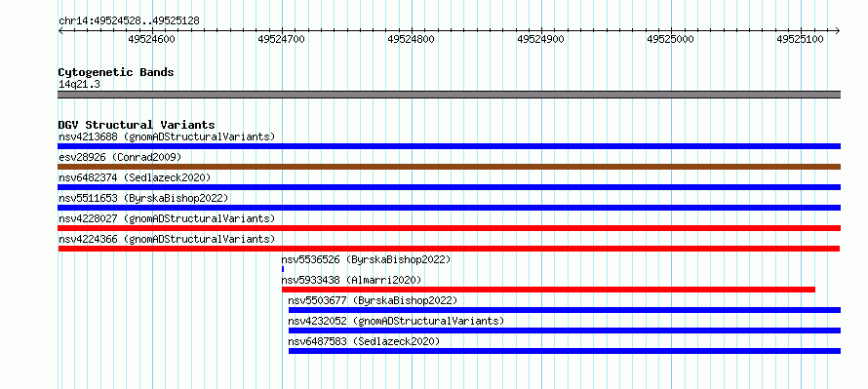Click the 49524600 ruler position label

152,39
